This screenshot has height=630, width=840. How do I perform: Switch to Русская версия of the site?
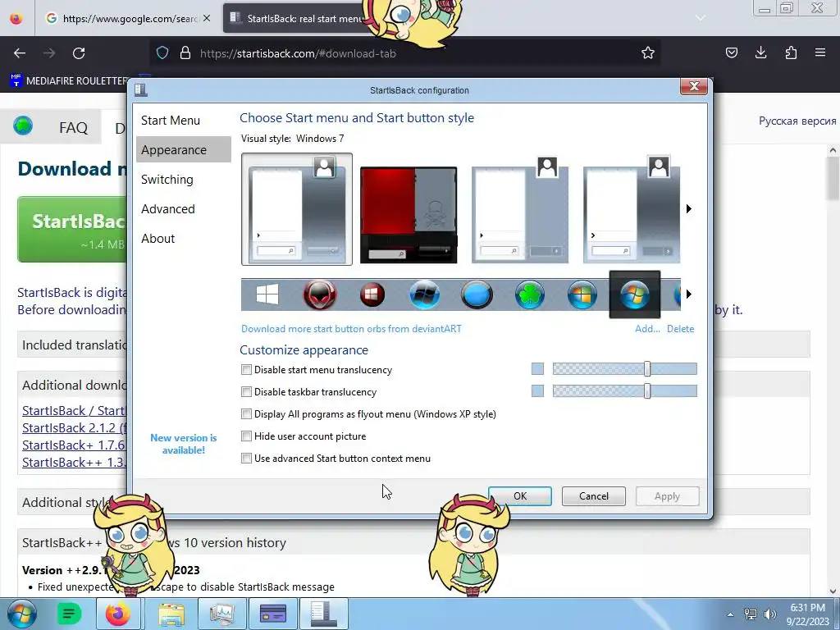point(797,121)
